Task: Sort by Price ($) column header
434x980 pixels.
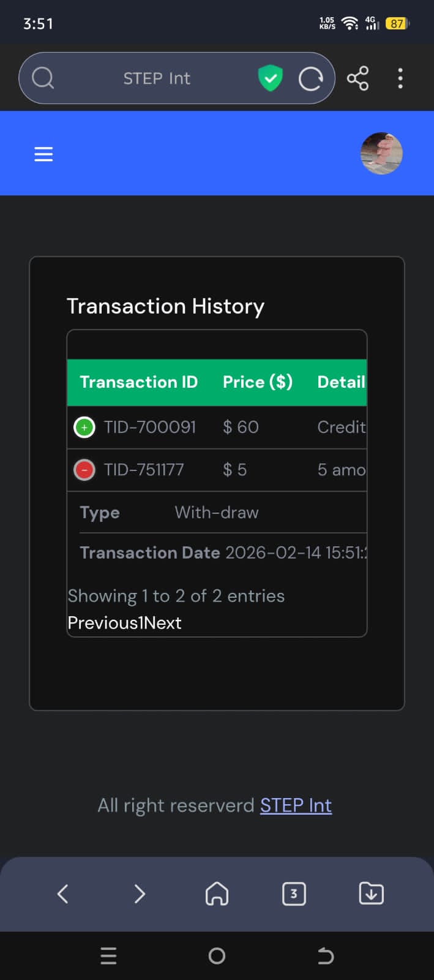Action: point(258,382)
